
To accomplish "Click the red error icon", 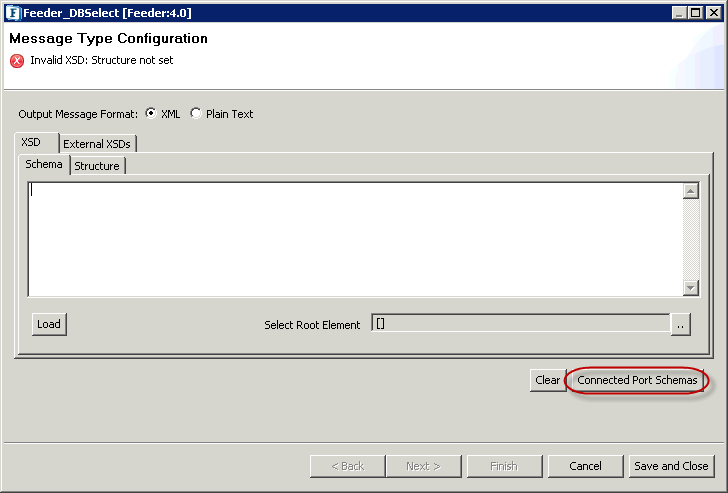I will point(17,61).
